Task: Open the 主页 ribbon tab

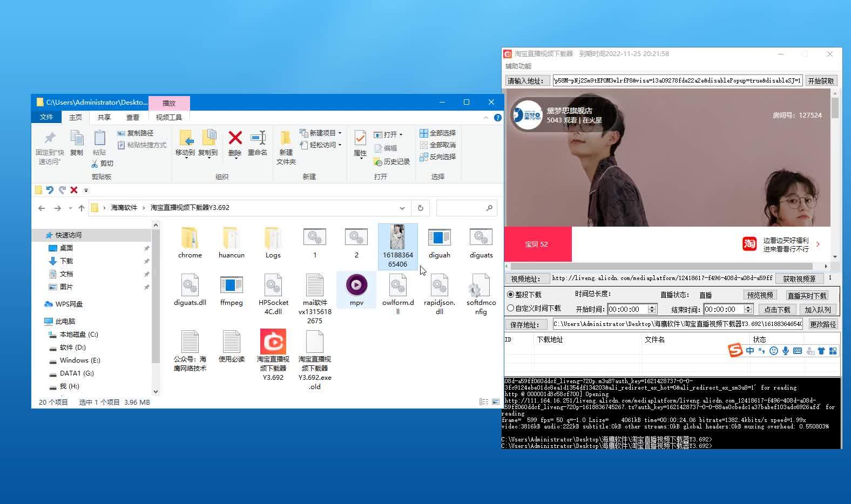Action: (76, 117)
